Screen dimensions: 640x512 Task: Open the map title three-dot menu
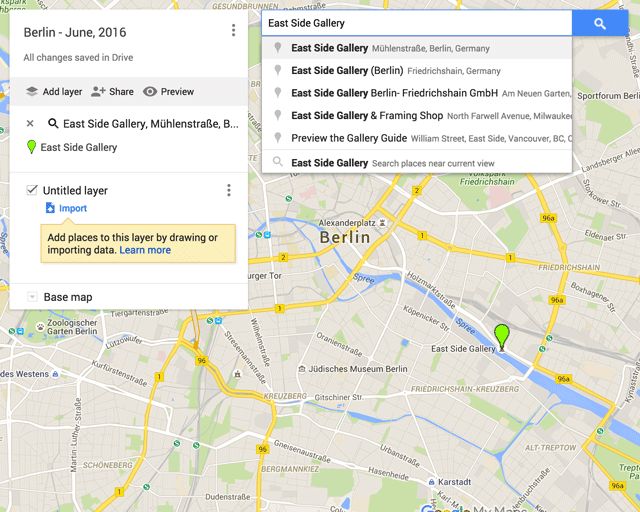pos(233,30)
